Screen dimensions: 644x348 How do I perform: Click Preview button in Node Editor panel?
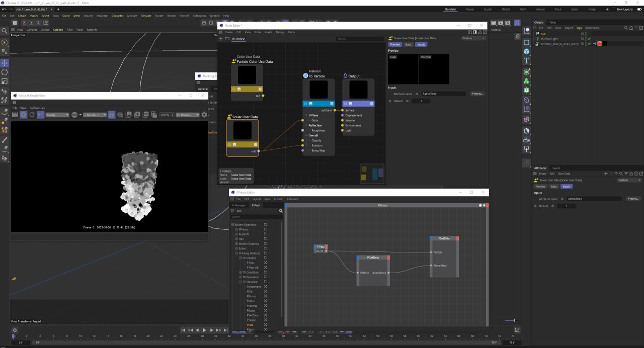point(395,44)
